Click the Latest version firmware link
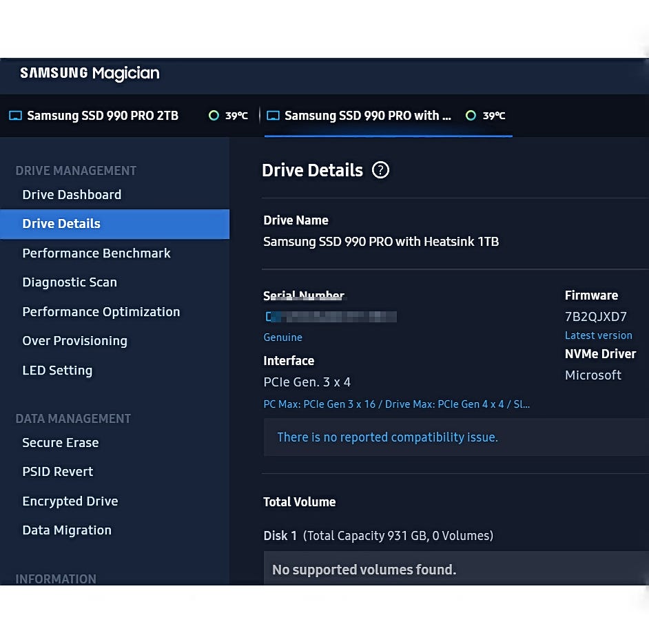This screenshot has width=649, height=644. click(598, 335)
